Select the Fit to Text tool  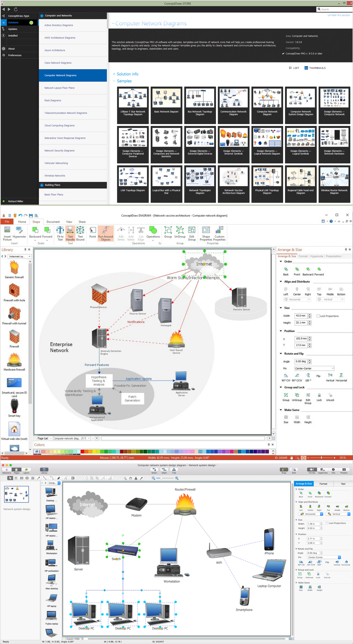(x=60, y=233)
